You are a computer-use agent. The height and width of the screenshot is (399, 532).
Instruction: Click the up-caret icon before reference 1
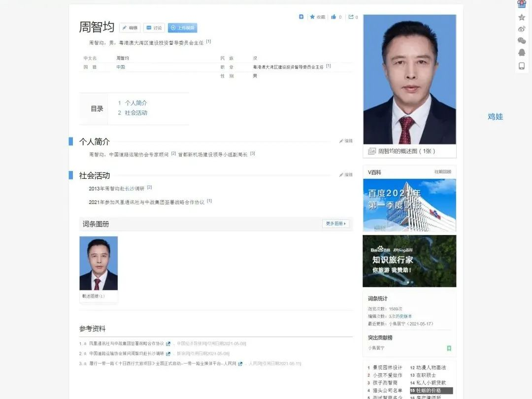[x=85, y=344]
